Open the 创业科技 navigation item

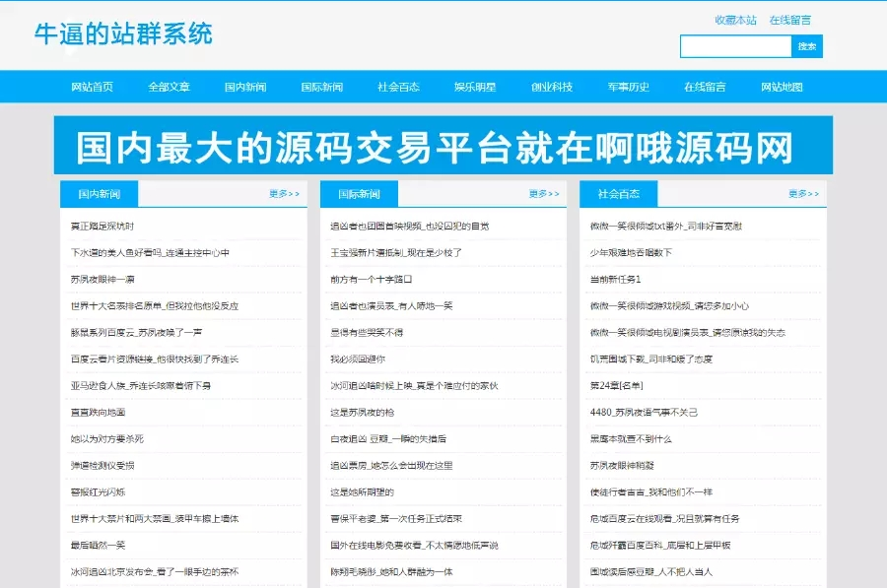[x=552, y=87]
